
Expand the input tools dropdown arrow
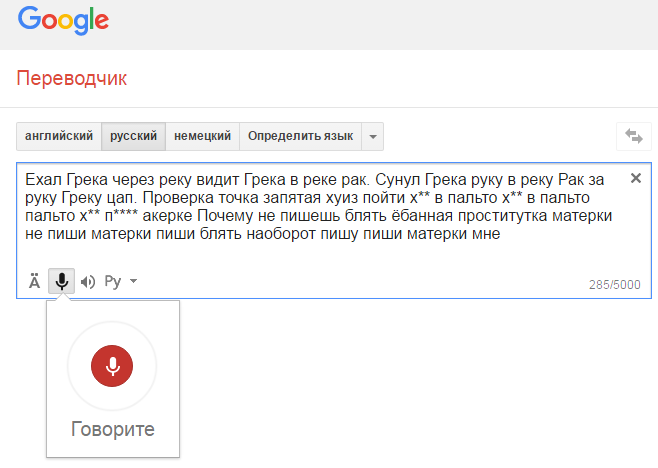(133, 281)
